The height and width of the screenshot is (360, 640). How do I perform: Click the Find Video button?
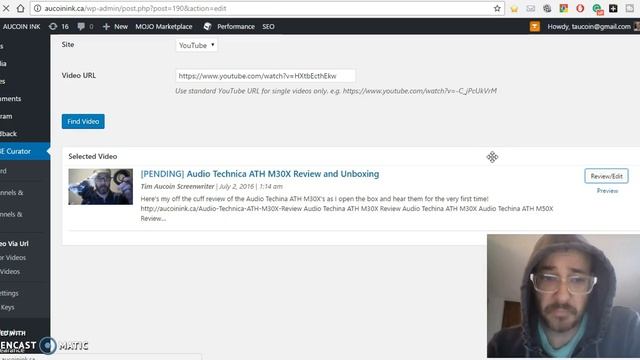click(x=83, y=121)
